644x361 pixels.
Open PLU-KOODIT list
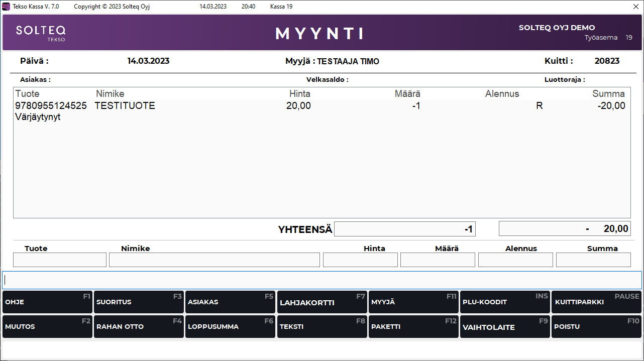pos(505,302)
